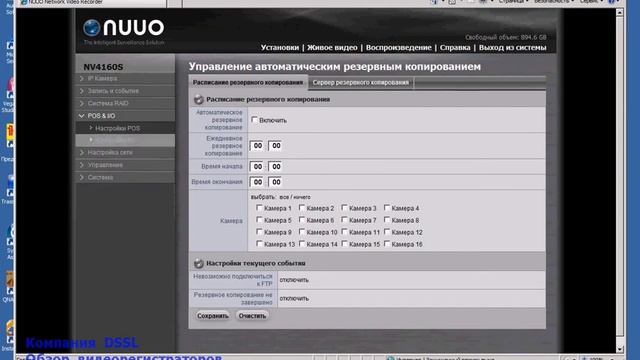
Task: Check the Камера 16 checkbox
Action: click(x=387, y=244)
